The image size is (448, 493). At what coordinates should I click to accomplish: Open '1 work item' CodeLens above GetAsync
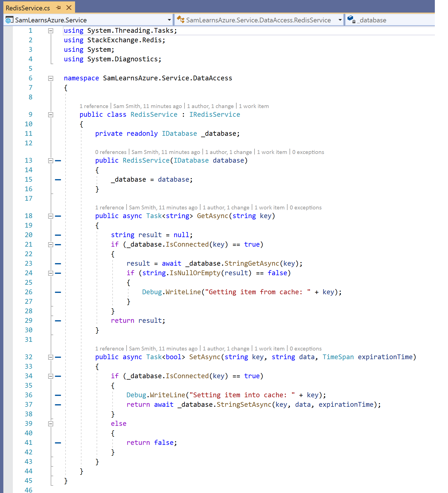[269, 208]
